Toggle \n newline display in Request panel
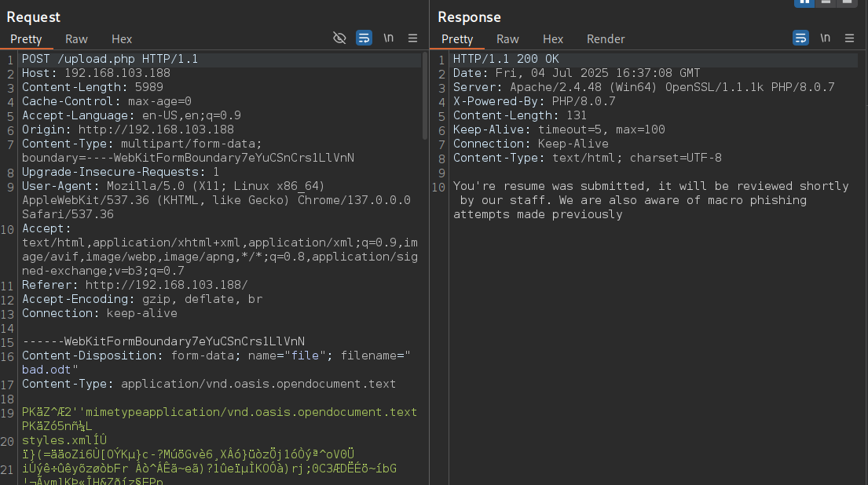The width and height of the screenshot is (868, 485). click(x=389, y=38)
